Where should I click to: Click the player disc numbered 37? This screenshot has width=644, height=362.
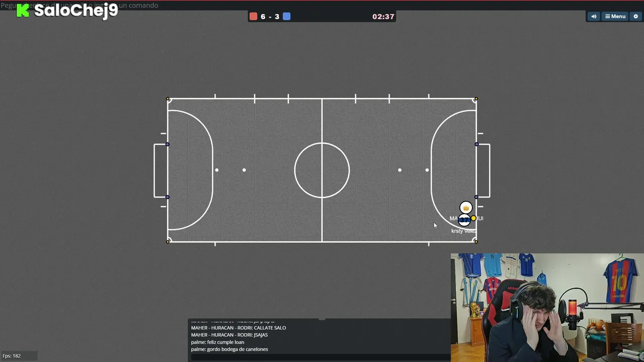464,220
